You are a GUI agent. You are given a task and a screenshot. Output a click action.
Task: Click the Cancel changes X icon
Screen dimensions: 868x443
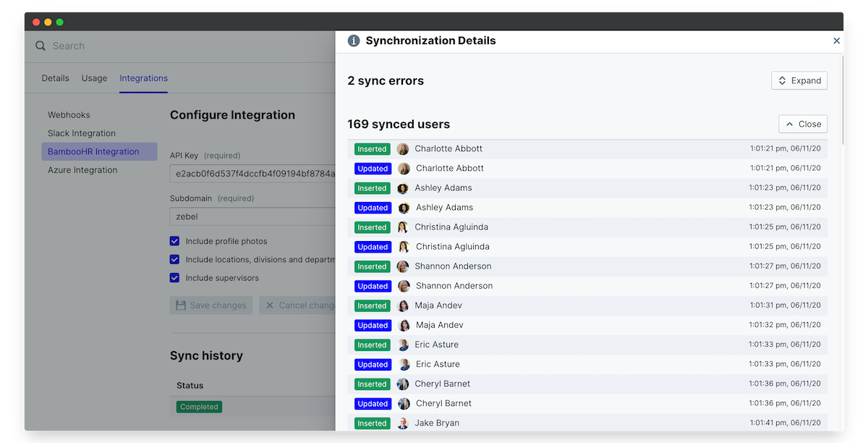(270, 305)
